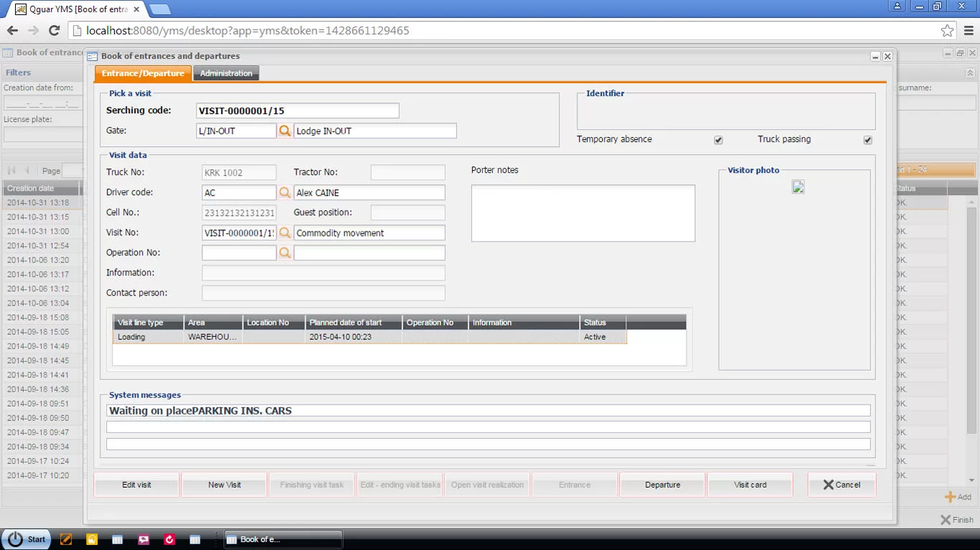
Task: Open the Driver code lookup magnifier
Action: (x=285, y=192)
